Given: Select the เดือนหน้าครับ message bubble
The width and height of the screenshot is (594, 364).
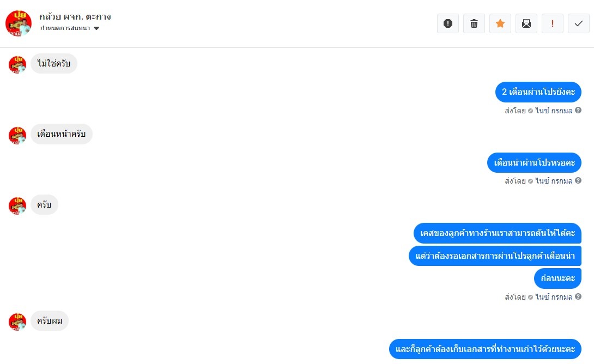Looking at the screenshot, I should 62,134.
